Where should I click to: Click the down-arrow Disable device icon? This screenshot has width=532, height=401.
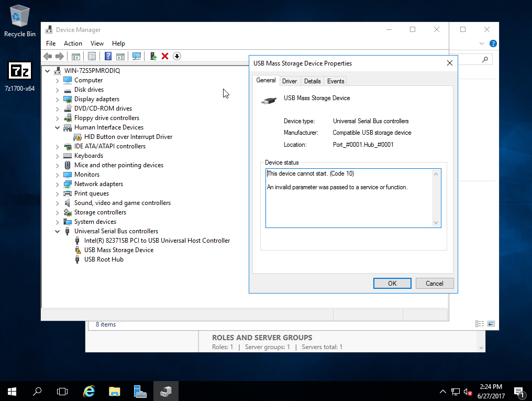(x=177, y=56)
